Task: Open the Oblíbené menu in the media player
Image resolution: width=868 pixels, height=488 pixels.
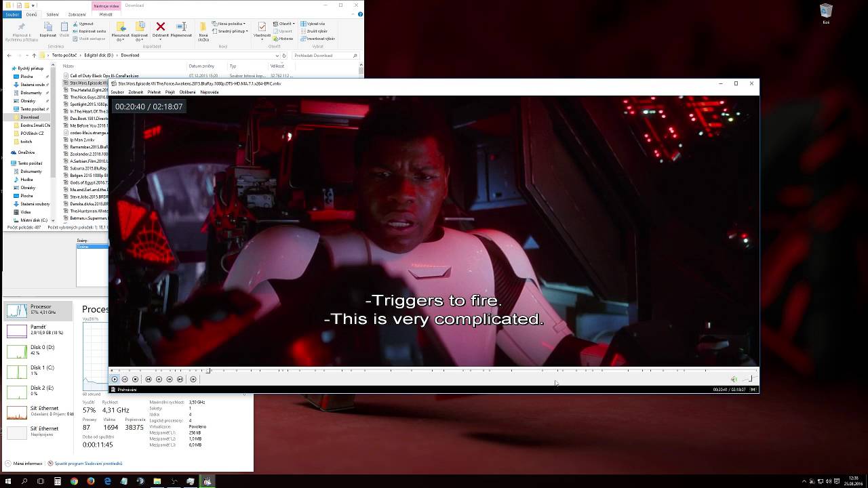Action: point(188,92)
